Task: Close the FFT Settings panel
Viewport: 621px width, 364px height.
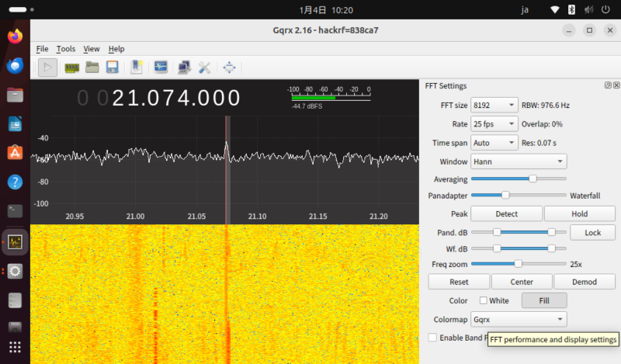Action: (616, 85)
